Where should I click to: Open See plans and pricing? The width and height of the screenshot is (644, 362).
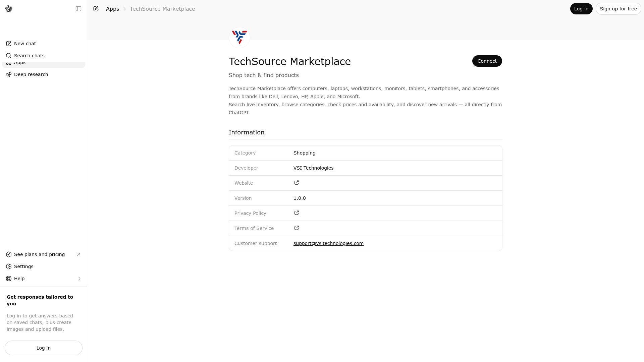tap(44, 254)
